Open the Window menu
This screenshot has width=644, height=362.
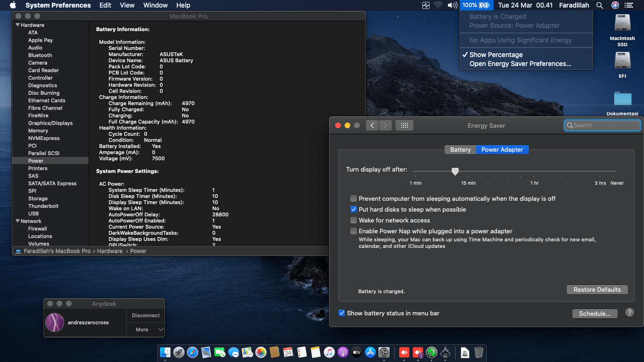(155, 5)
